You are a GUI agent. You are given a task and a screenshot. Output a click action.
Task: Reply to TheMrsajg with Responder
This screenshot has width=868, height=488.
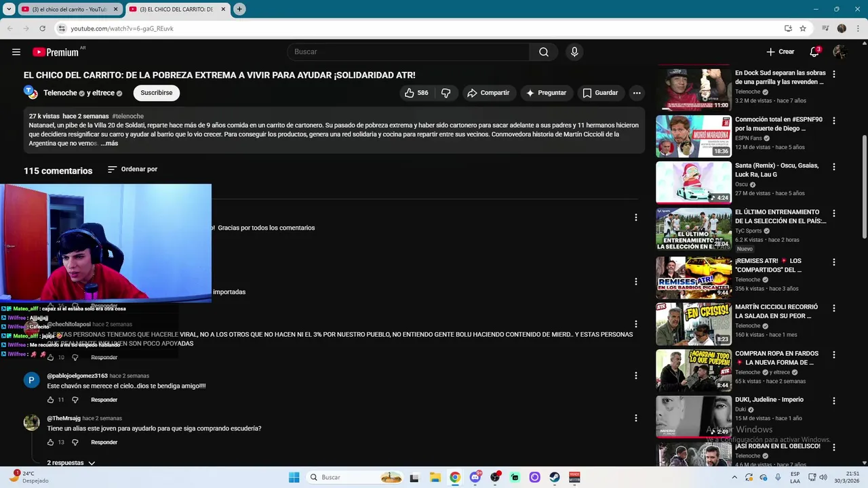pos(104,443)
